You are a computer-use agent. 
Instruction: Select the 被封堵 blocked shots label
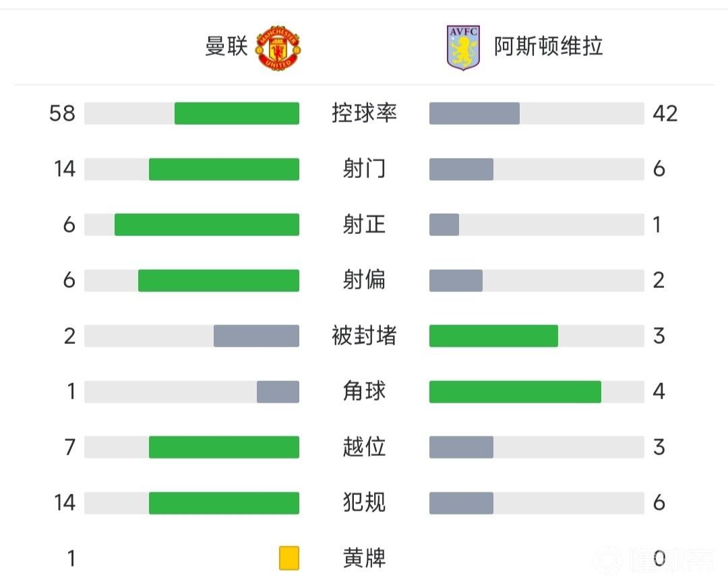click(364, 336)
